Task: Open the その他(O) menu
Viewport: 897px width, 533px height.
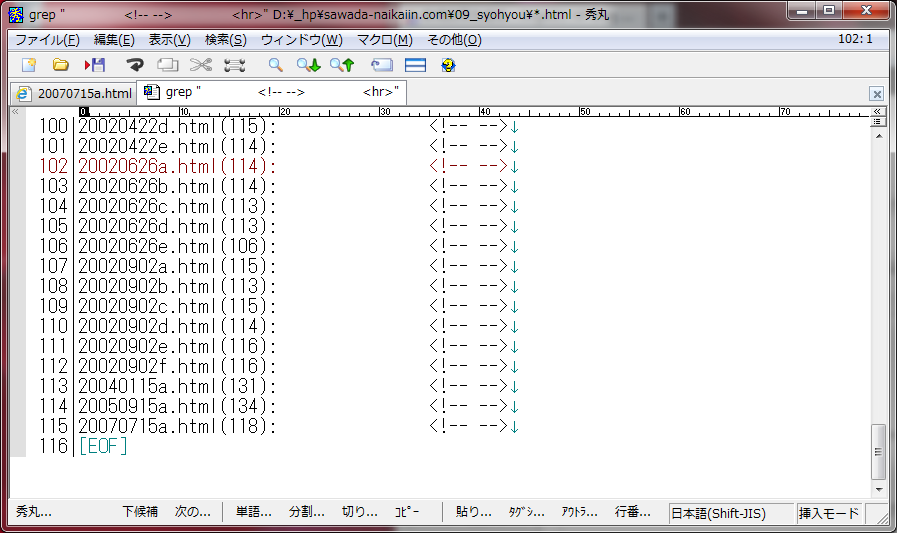Action: (454, 40)
